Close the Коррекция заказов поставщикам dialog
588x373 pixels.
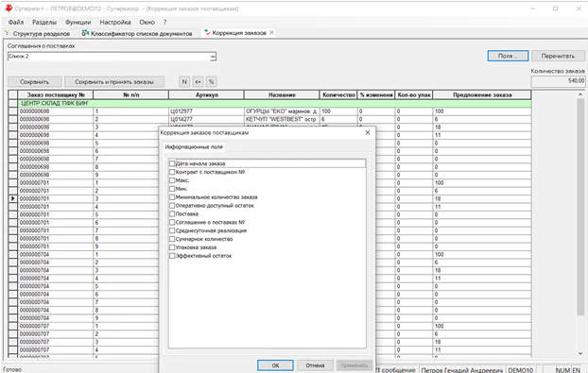(x=368, y=132)
